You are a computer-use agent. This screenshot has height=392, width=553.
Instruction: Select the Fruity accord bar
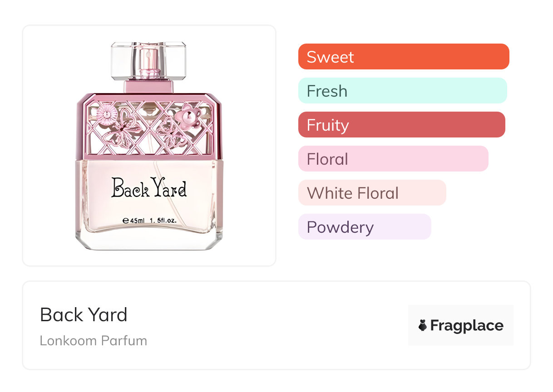pos(401,125)
